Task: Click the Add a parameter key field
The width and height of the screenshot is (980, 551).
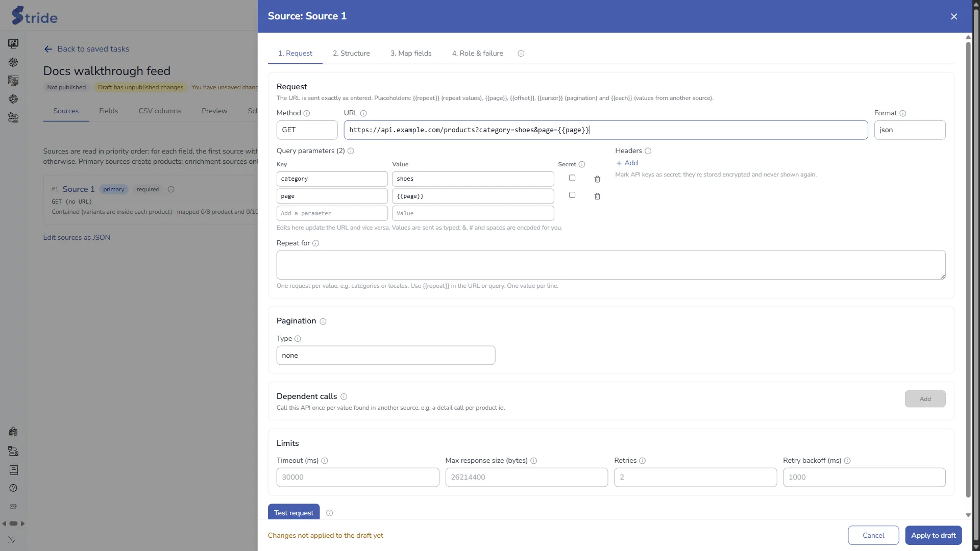Action: (332, 214)
